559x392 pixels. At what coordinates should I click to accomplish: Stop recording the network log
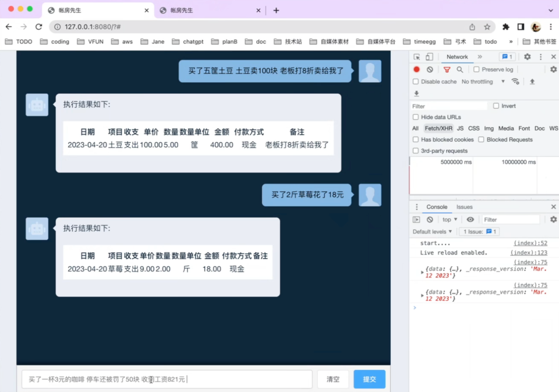point(416,69)
